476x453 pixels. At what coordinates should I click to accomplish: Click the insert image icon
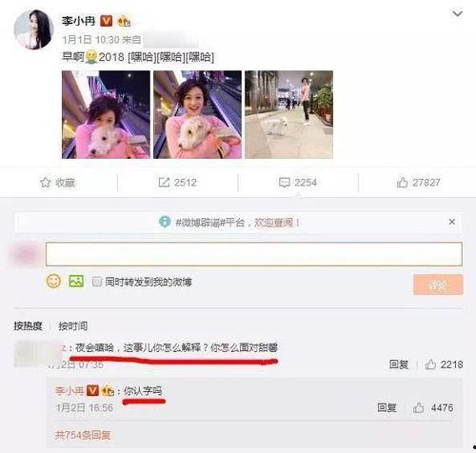[76, 281]
